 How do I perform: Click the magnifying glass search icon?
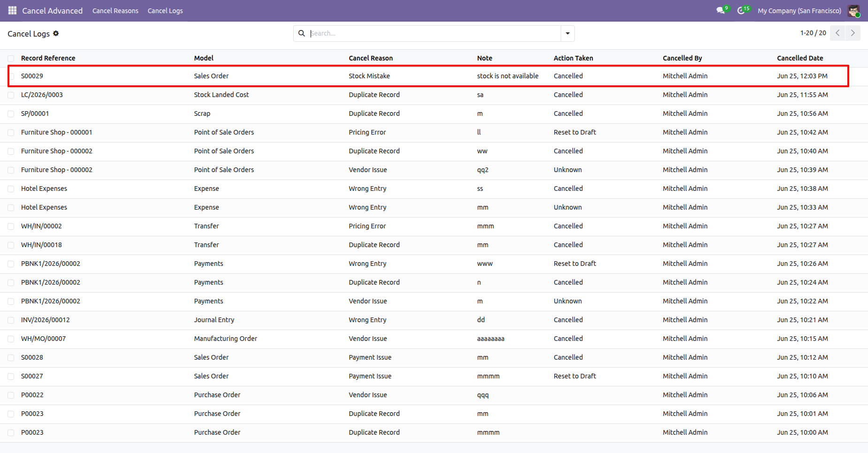click(302, 33)
